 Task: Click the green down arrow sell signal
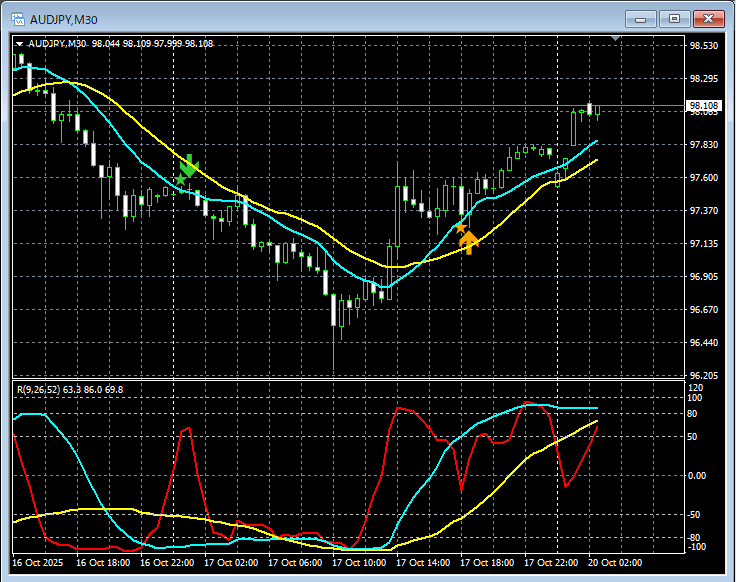[x=190, y=165]
